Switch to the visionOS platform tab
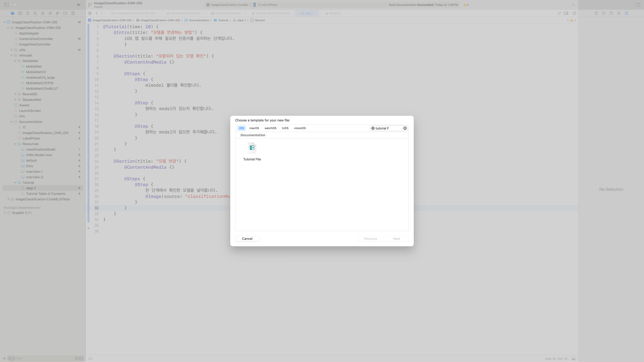 tap(299, 128)
